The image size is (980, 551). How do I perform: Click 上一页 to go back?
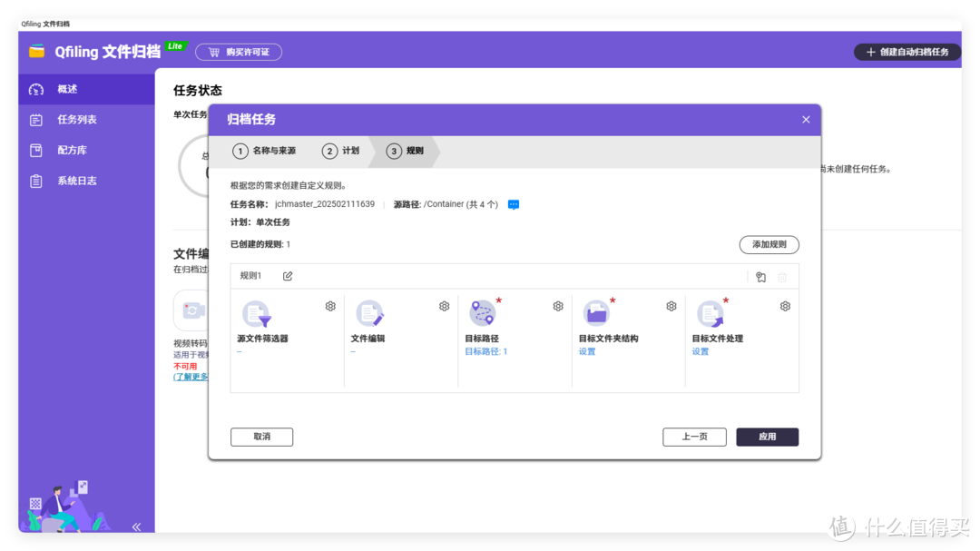(694, 437)
